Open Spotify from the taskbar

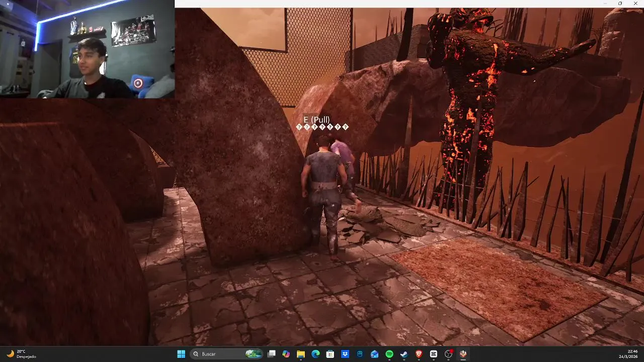pyautogui.click(x=389, y=354)
